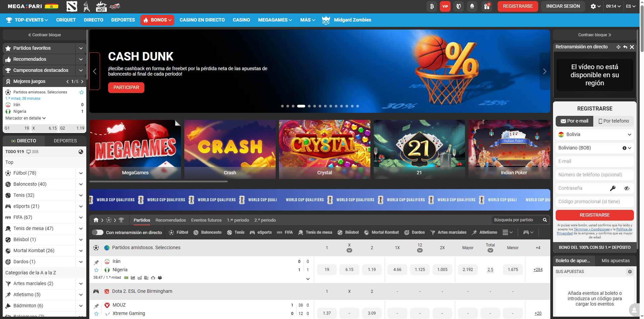The width and height of the screenshot is (644, 319).
Task: Open the Dota 2 icon in header
Action: pos(72,6)
